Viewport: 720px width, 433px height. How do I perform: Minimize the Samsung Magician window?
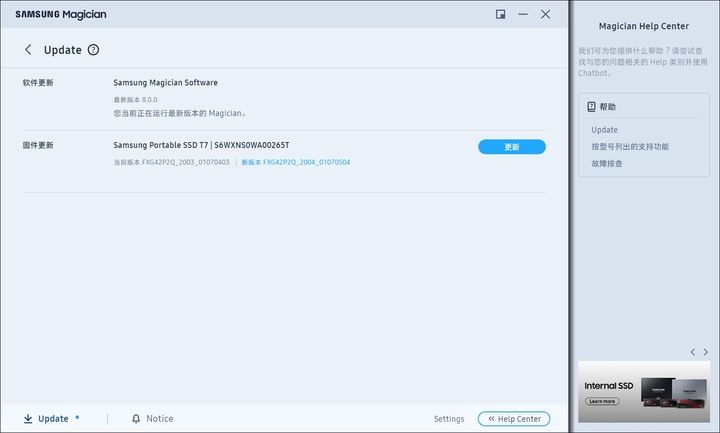point(523,14)
